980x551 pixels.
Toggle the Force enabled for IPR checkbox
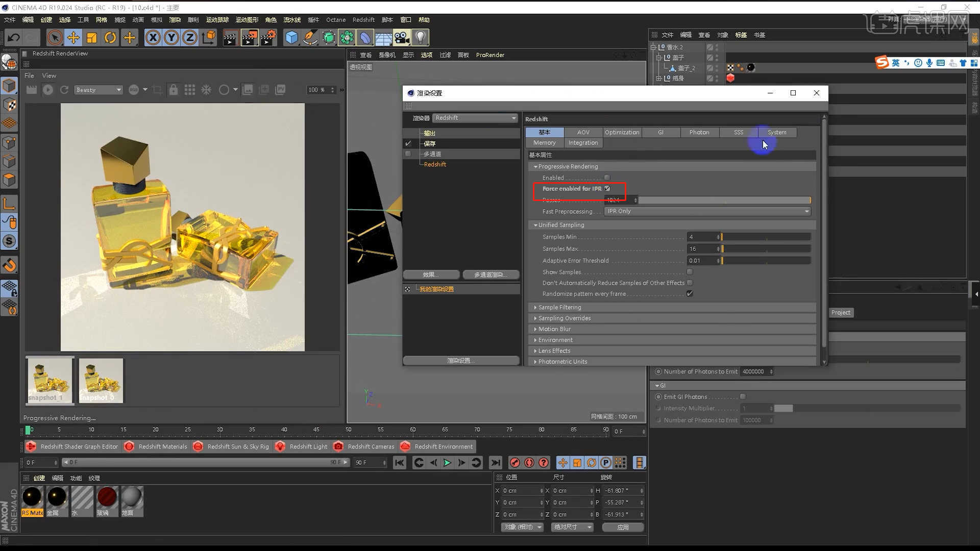(x=607, y=188)
